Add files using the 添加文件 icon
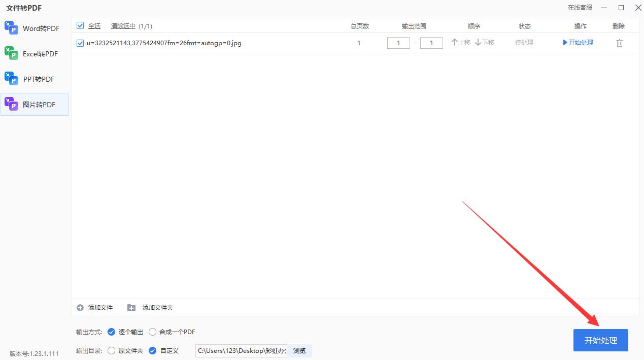The height and width of the screenshot is (360, 644). 81,307
